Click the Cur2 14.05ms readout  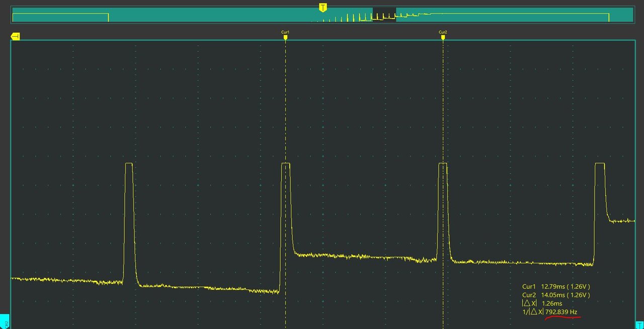click(x=556, y=295)
